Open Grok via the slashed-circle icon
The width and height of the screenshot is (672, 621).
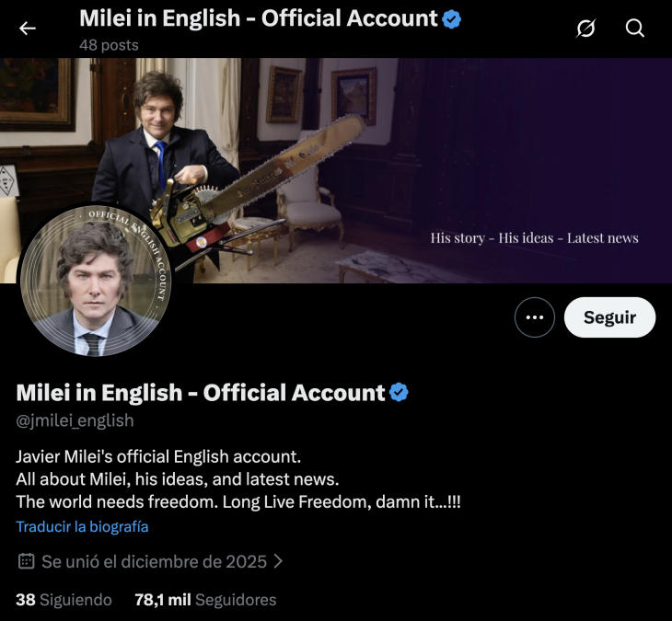pos(585,29)
